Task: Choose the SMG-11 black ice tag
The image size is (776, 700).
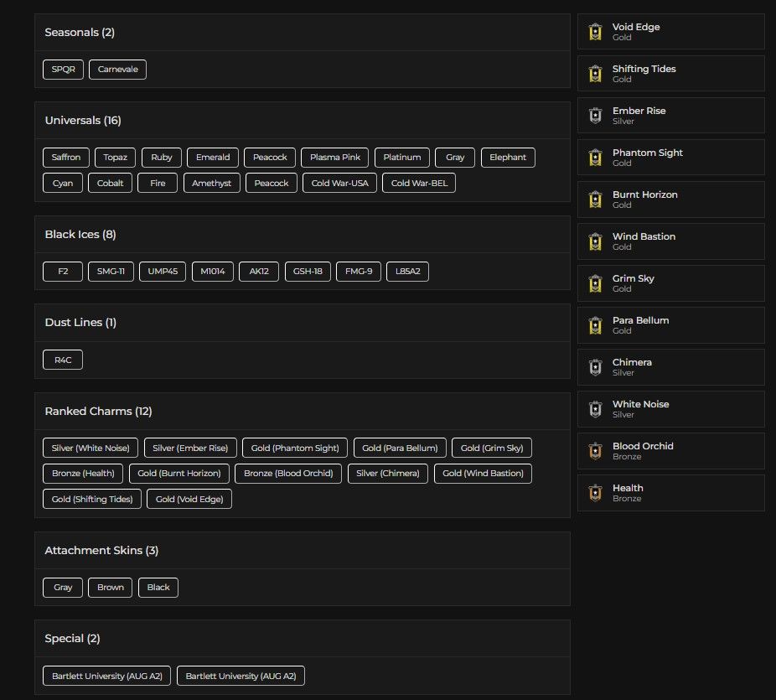Action: (111, 272)
